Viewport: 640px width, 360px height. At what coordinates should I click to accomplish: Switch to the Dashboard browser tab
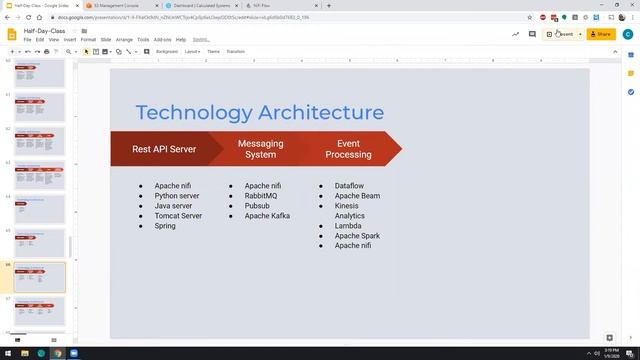[x=202, y=6]
